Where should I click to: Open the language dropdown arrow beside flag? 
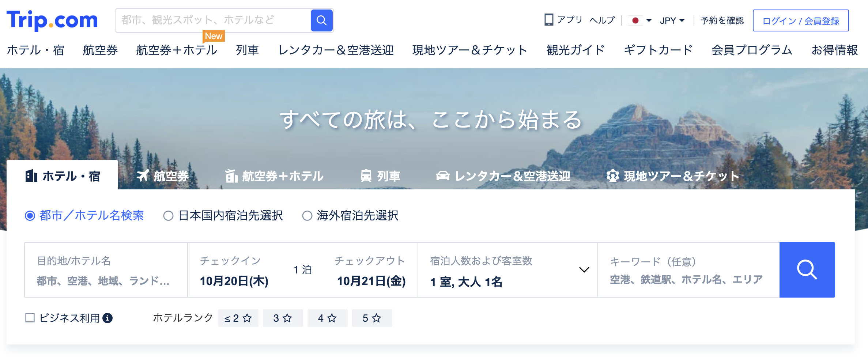[x=649, y=20]
